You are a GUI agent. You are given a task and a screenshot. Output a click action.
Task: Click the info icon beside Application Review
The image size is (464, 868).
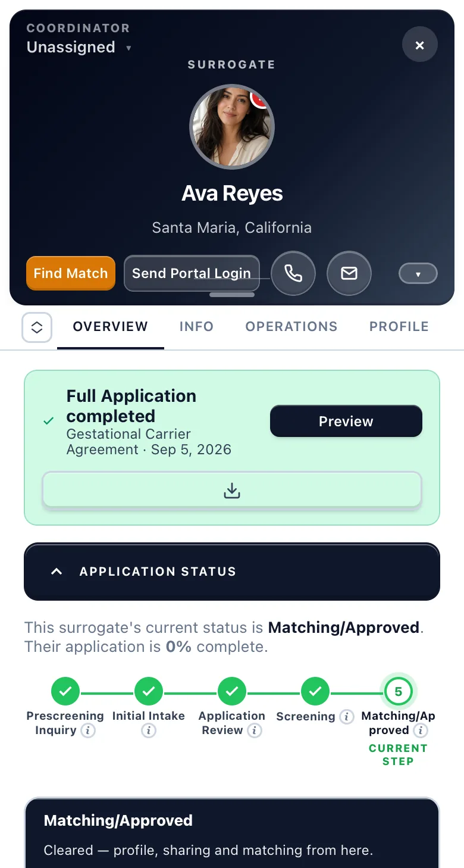255,730
